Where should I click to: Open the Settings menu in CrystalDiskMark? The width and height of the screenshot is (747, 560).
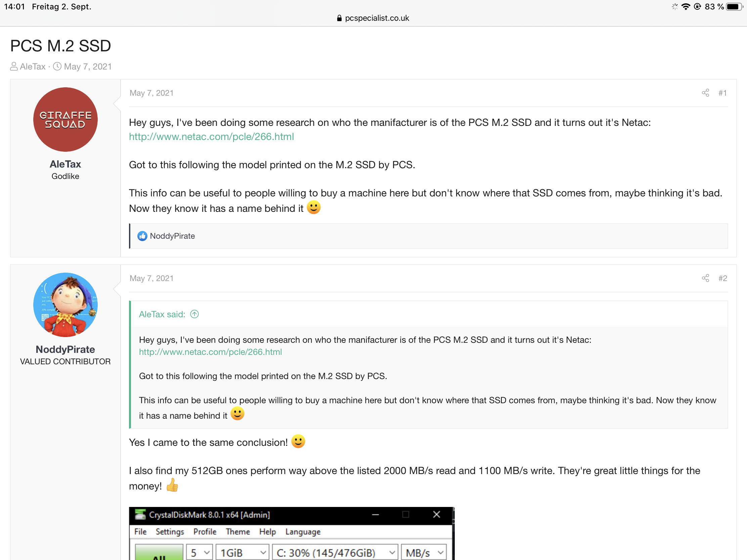[x=170, y=532]
